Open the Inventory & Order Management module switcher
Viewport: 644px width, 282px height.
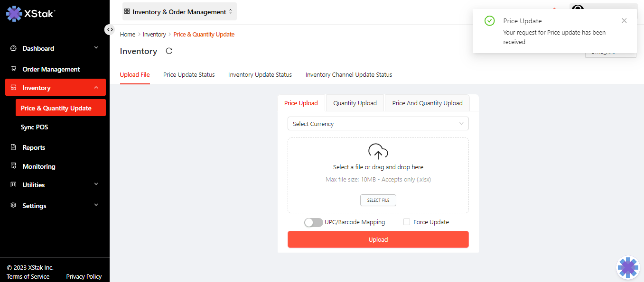pyautogui.click(x=179, y=11)
